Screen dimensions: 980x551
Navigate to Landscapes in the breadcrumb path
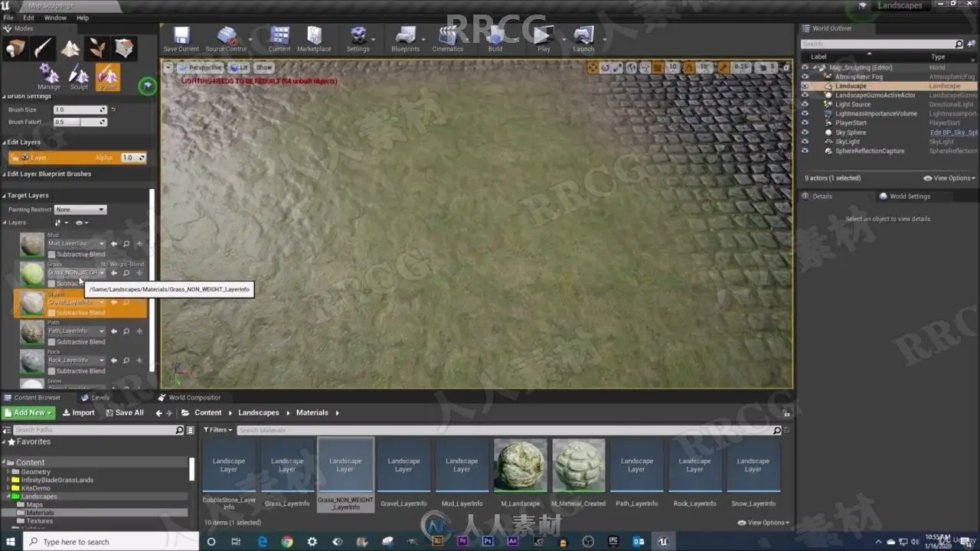coord(259,413)
